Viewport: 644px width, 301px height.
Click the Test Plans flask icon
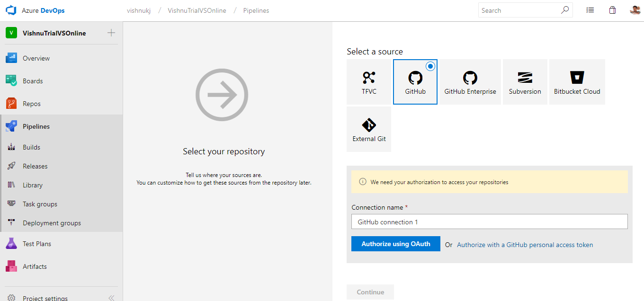pyautogui.click(x=11, y=244)
